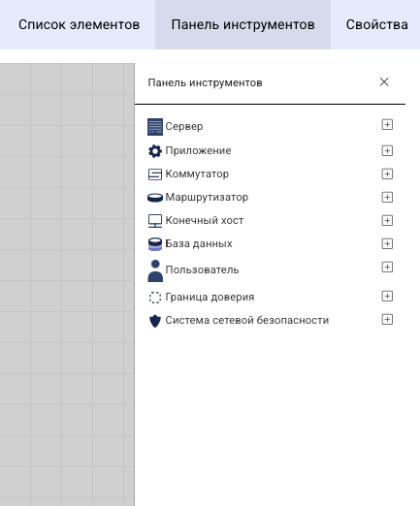The image size is (420, 506).
Task: Select the Сервер server icon
Action: tap(155, 127)
